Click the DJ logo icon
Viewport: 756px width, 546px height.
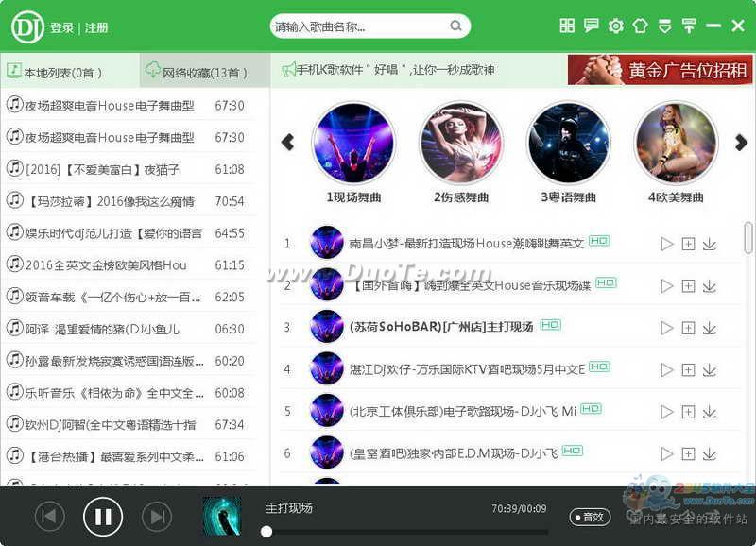pyautogui.click(x=27, y=27)
